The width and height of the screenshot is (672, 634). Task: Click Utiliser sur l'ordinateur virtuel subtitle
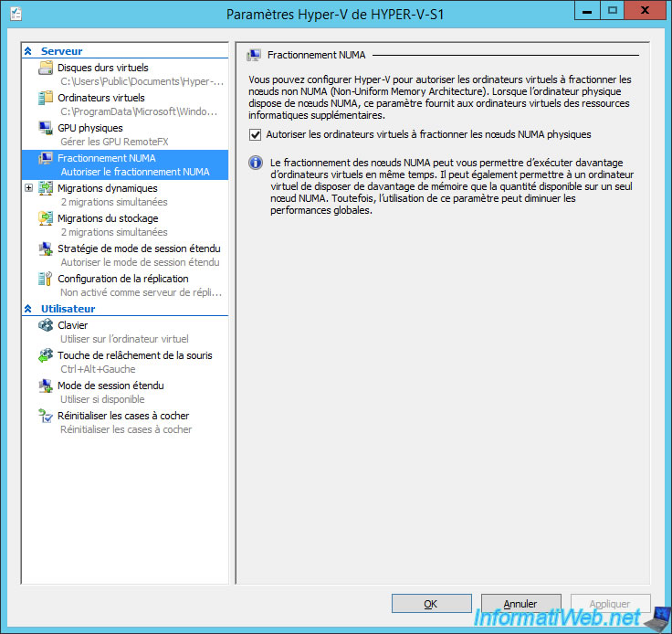124,339
